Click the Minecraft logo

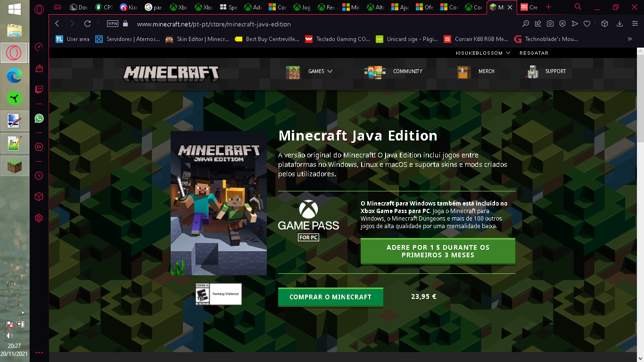coord(171,73)
